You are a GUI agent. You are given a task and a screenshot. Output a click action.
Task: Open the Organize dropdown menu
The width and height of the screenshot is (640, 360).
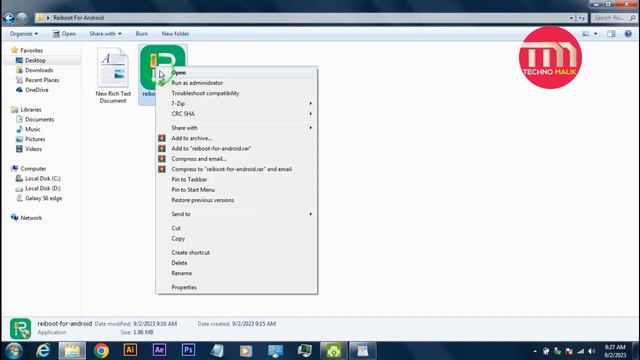[x=24, y=34]
